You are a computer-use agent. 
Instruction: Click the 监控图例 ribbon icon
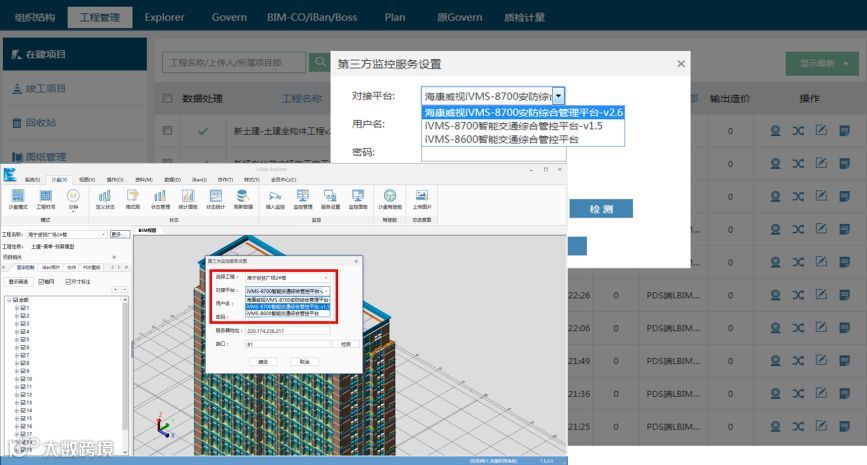358,199
